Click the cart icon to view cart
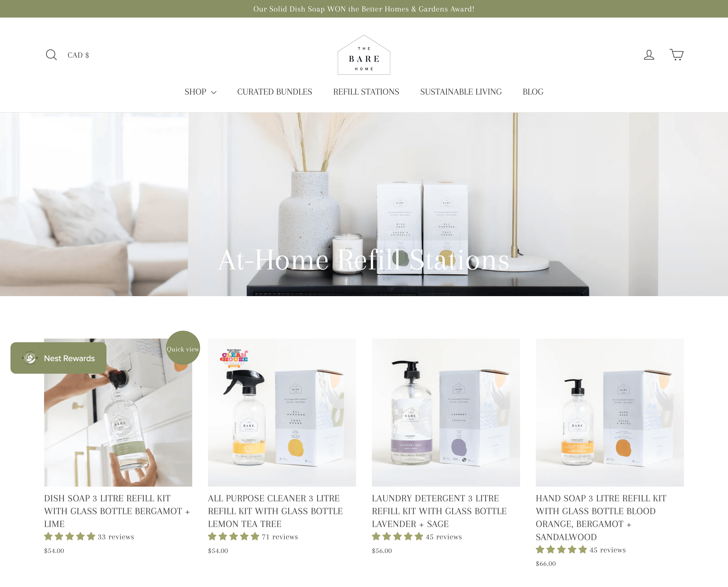This screenshot has width=728, height=587. tap(677, 54)
